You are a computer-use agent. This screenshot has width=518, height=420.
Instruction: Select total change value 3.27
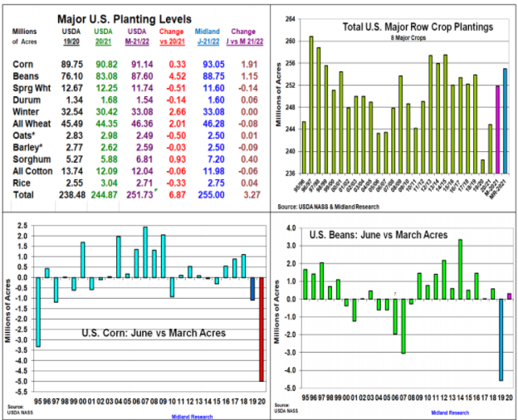pos(252,195)
